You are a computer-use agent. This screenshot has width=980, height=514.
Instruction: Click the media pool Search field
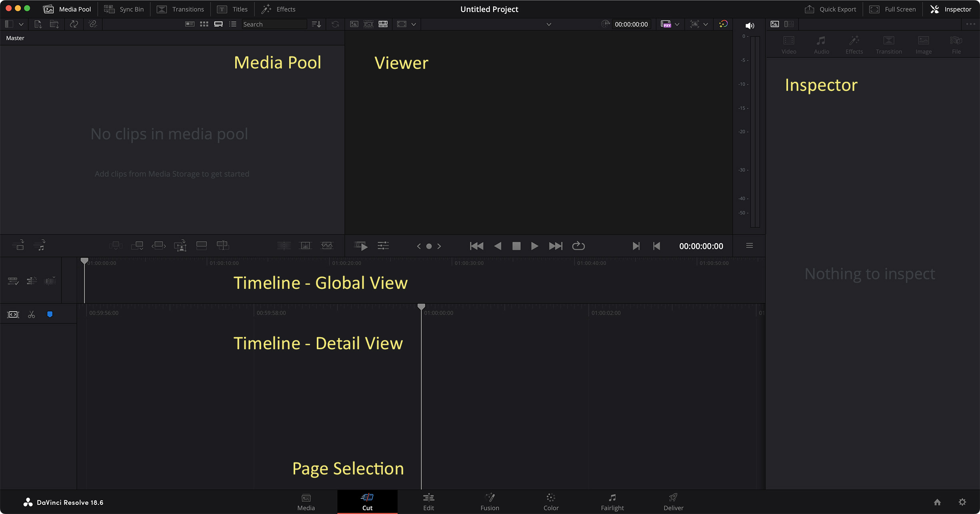pyautogui.click(x=274, y=24)
